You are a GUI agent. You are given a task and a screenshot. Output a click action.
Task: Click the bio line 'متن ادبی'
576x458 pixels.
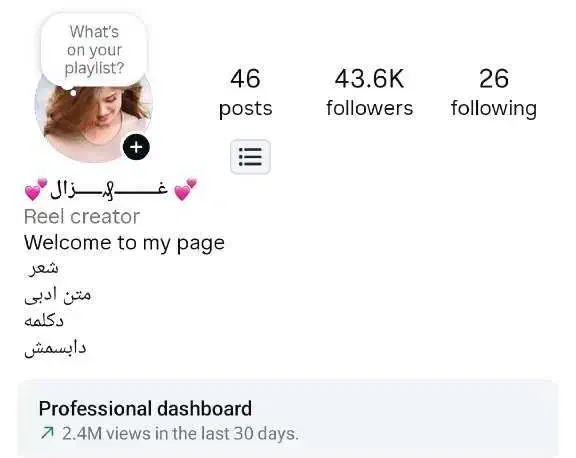58,295
